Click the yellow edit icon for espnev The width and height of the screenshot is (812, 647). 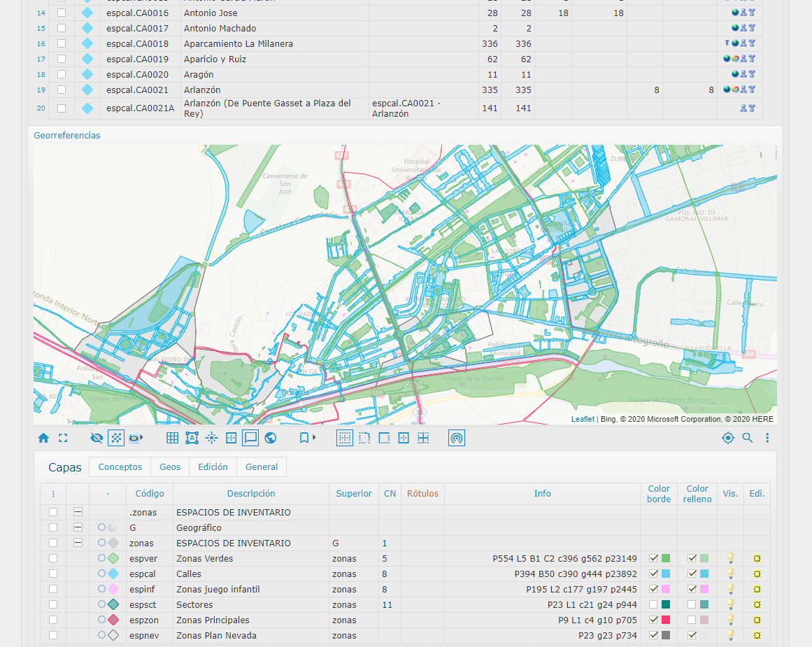coord(757,635)
